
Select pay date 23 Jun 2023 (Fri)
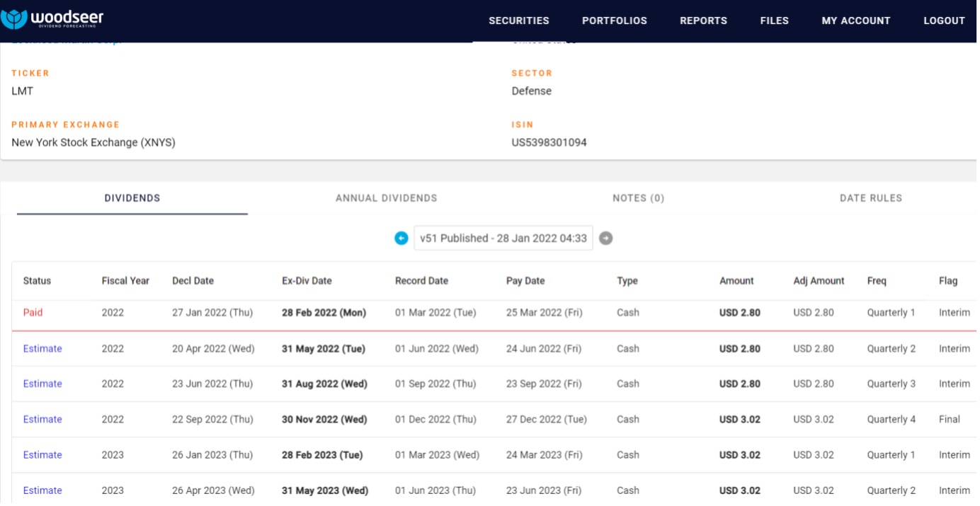click(x=544, y=490)
